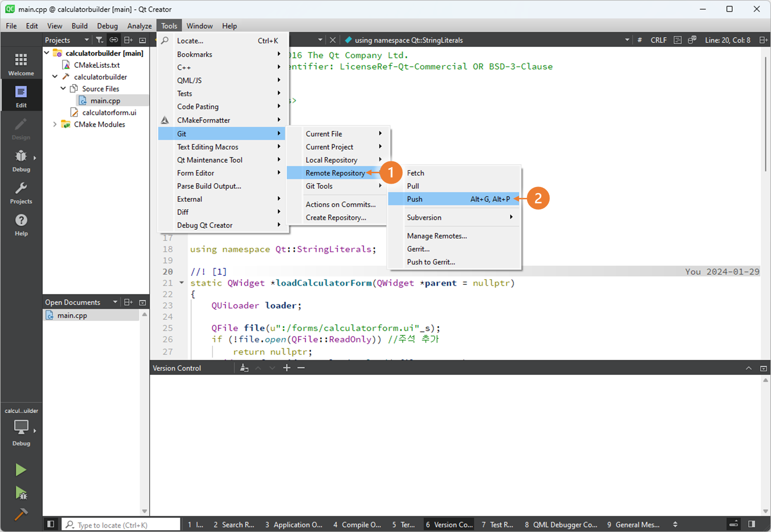Select Push to Gerrit... menu entry
771x532 pixels.
click(x=455, y=262)
